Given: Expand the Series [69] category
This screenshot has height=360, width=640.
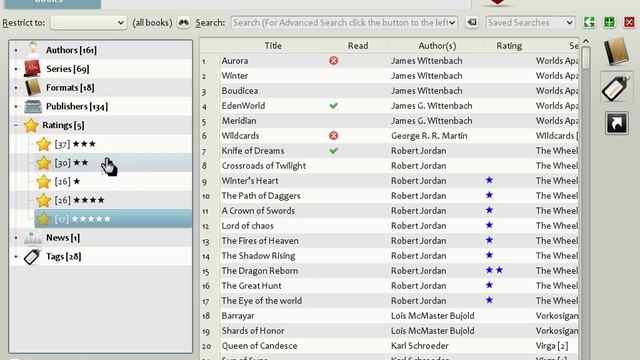Looking at the screenshot, I should click(x=16, y=69).
